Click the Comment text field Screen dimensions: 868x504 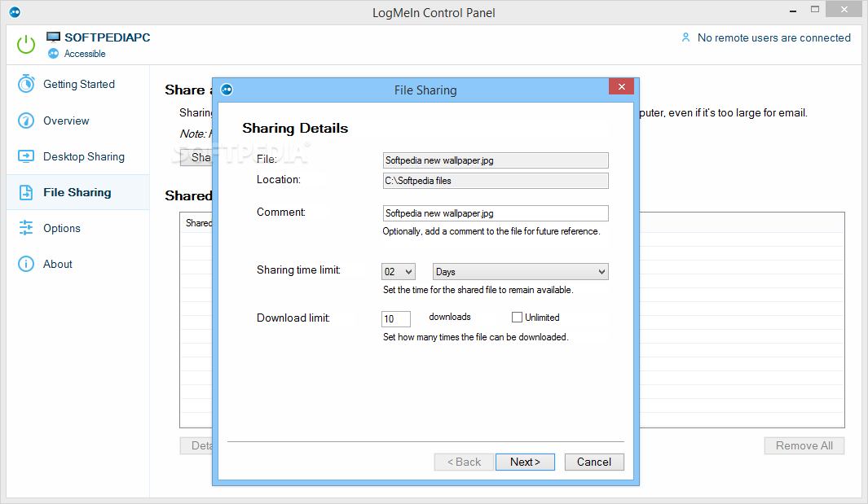pos(496,213)
